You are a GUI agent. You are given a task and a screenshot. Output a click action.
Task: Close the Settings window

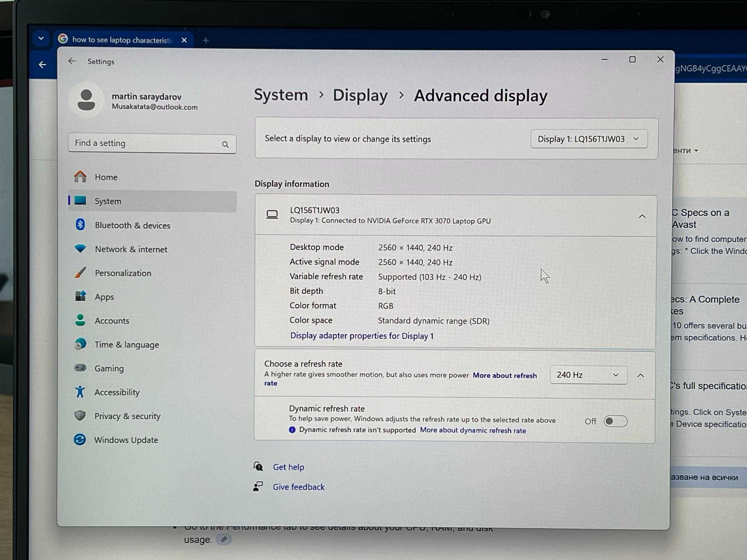[x=660, y=59]
